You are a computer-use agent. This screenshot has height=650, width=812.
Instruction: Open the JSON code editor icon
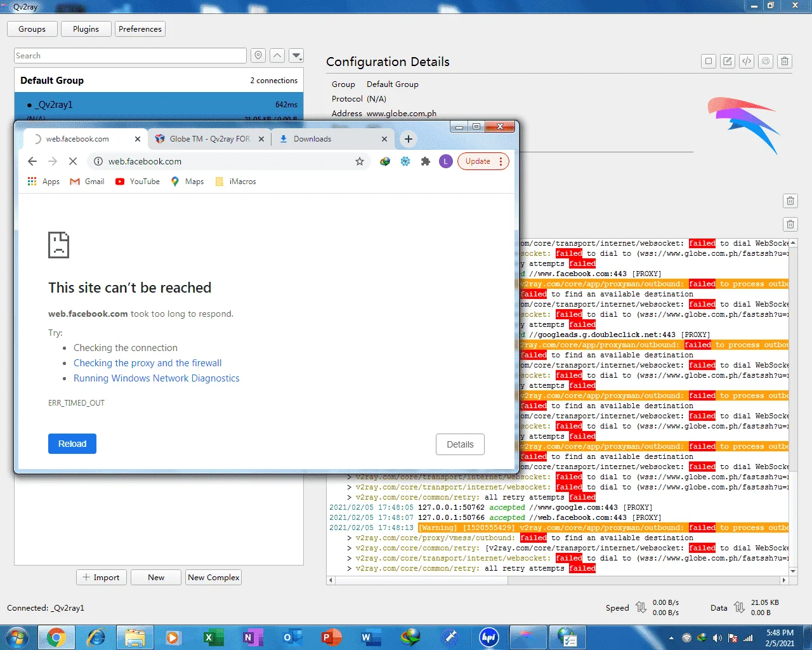tap(747, 61)
